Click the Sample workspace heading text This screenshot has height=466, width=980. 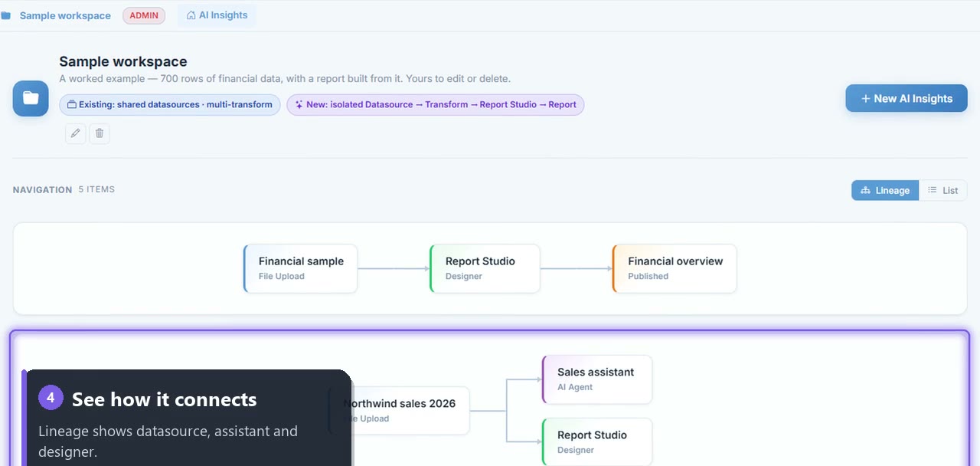pos(123,61)
